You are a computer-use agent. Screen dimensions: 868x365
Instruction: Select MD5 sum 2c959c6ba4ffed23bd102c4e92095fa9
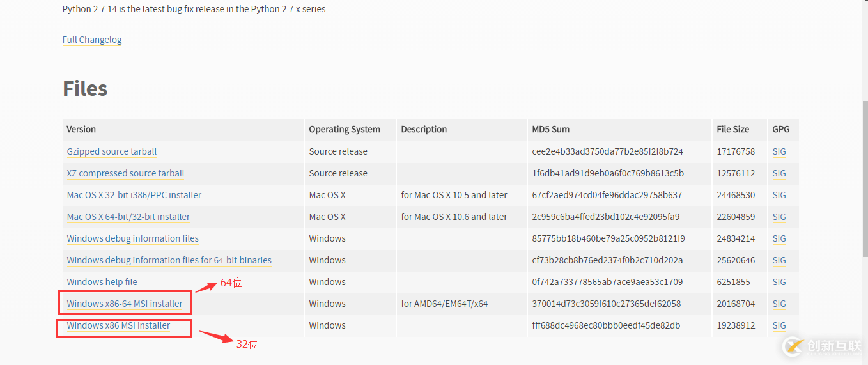605,217
